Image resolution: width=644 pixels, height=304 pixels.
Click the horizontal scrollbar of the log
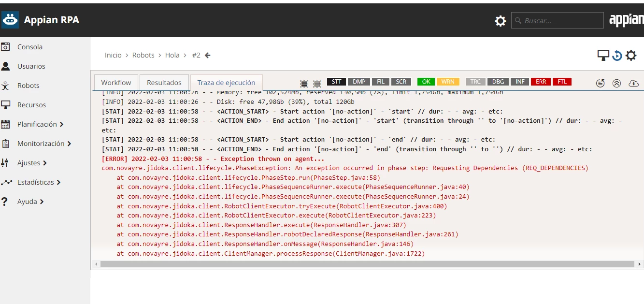tap(367, 264)
